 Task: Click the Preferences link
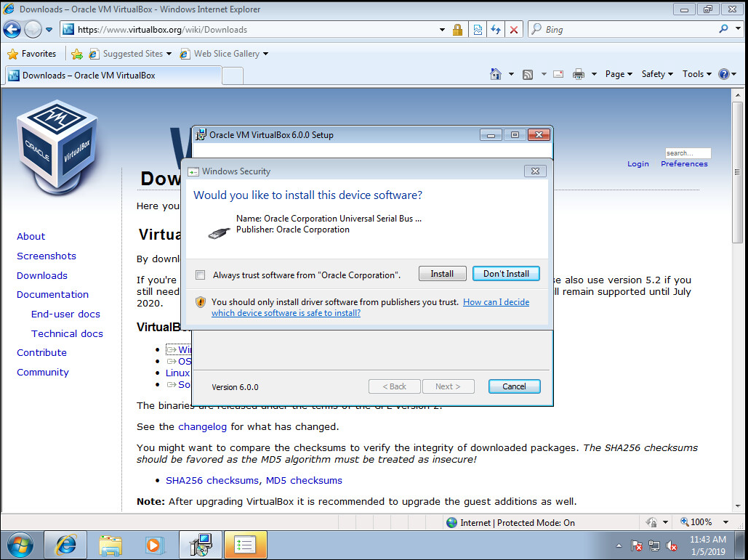(x=684, y=164)
